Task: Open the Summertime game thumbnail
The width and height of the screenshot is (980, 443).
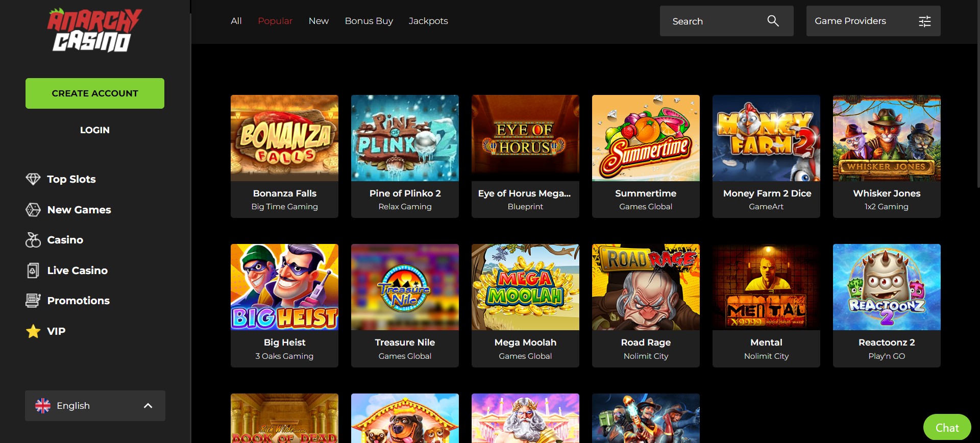Action: 646,138
